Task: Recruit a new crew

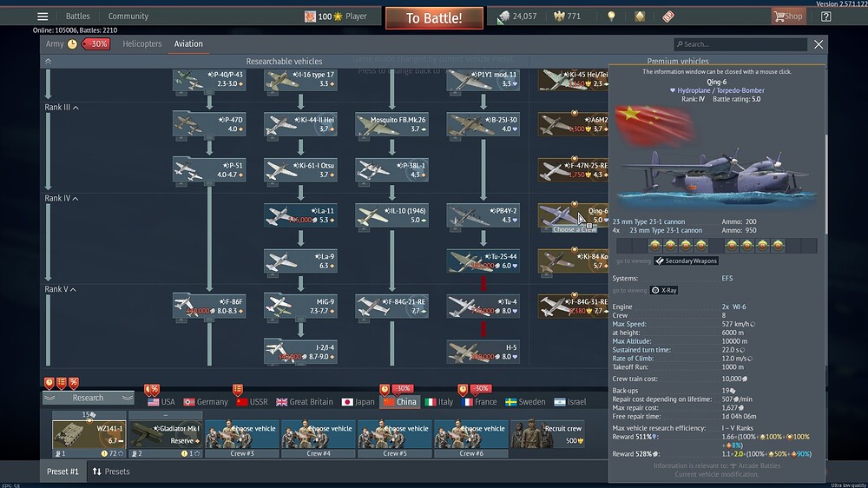Action: [547, 434]
